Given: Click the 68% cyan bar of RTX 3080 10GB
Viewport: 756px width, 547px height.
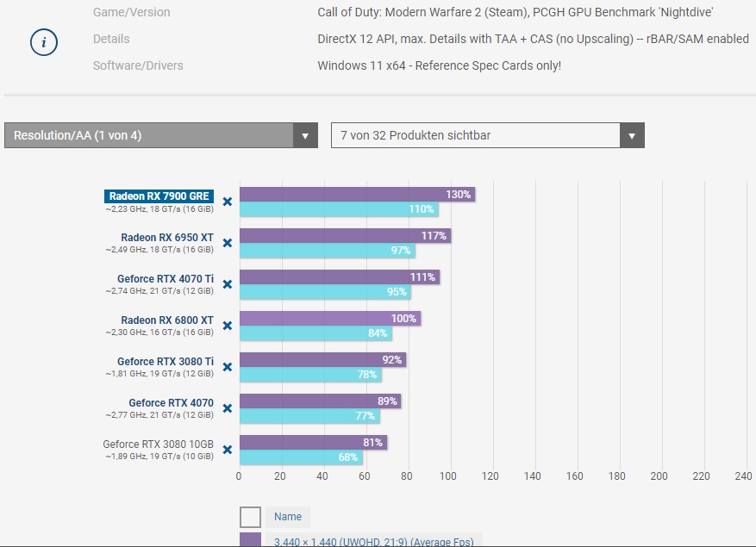Looking at the screenshot, I should click(x=302, y=457).
